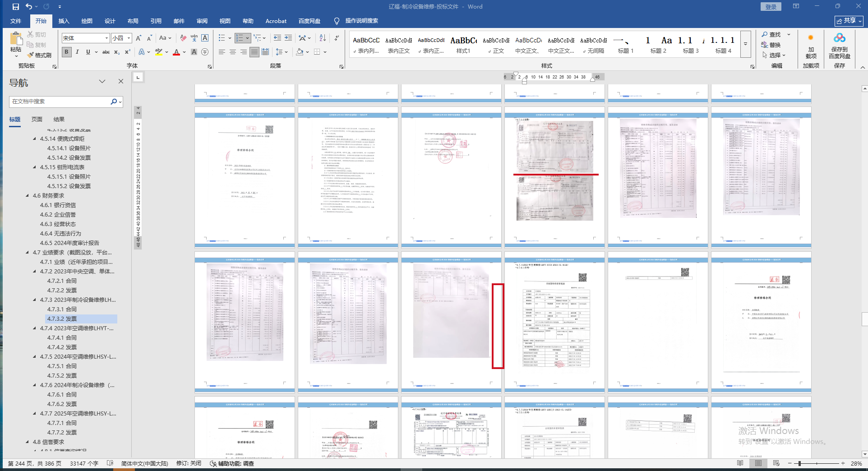Switch to Read Mode view
The image size is (868, 471).
click(740, 463)
